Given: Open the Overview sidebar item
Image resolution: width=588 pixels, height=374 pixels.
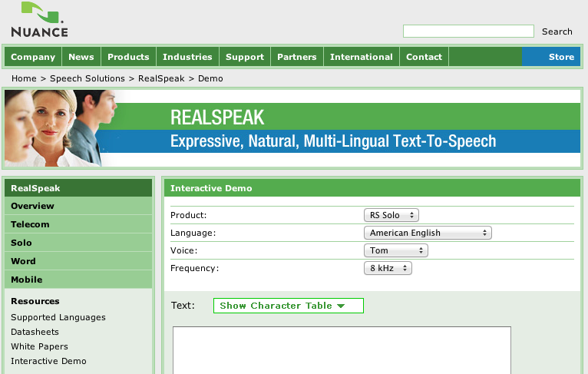Looking at the screenshot, I should [78, 206].
